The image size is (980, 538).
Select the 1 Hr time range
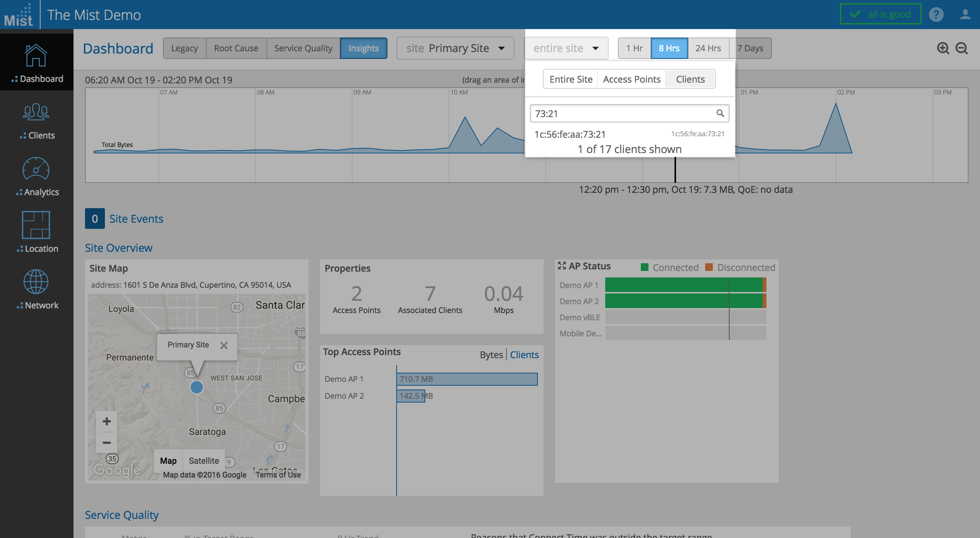[x=634, y=48]
